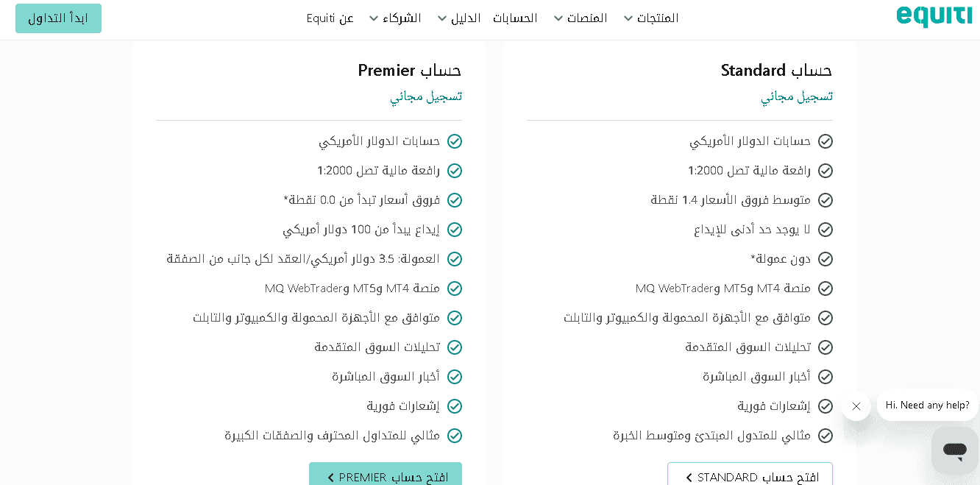Screen dimensions: 980x485
Task: Click the checkmark beside تحليلات السوق المتقدمة in Standard
Action: [x=825, y=347]
